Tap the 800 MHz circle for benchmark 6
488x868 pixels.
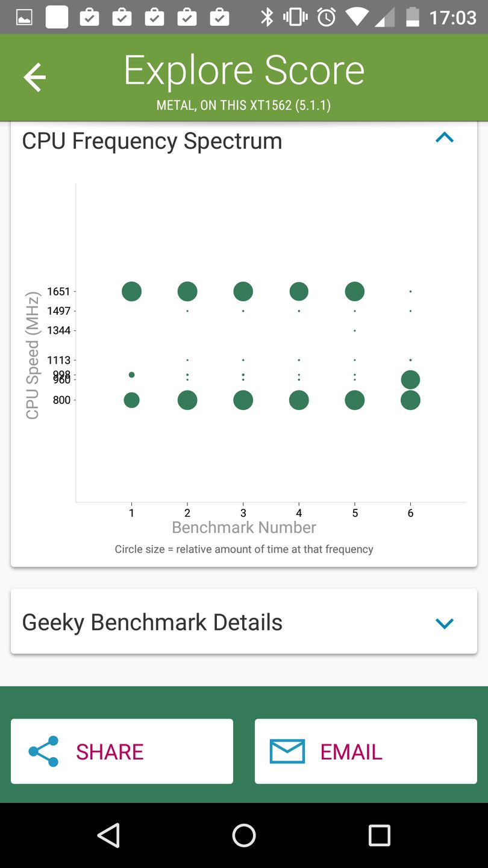[x=410, y=400]
